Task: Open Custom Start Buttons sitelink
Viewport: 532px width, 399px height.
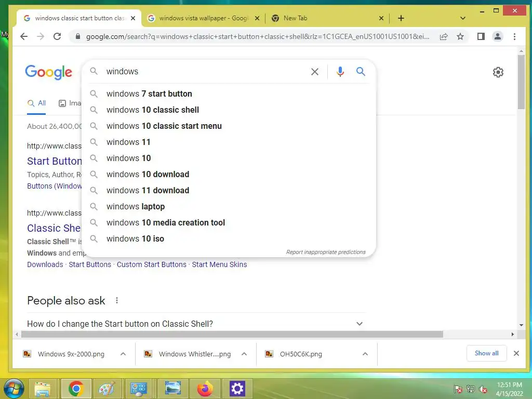Action: (x=152, y=264)
